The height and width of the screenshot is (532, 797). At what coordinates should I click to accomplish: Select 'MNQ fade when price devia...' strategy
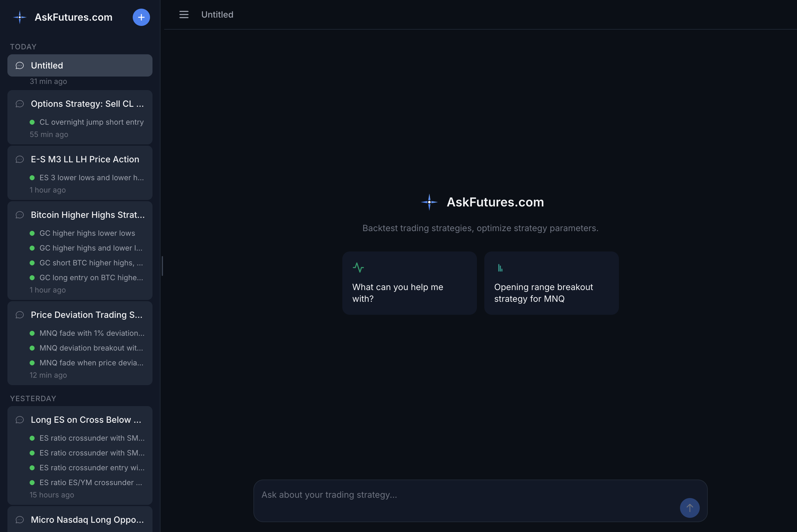point(86,363)
